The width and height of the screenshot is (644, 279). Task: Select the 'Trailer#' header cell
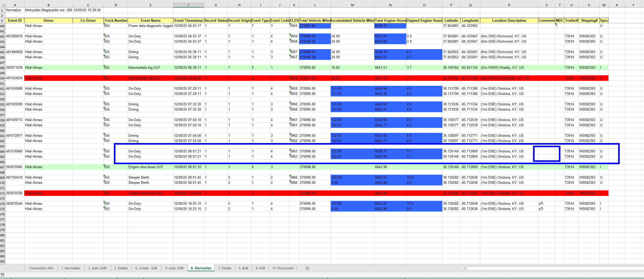click(x=571, y=21)
